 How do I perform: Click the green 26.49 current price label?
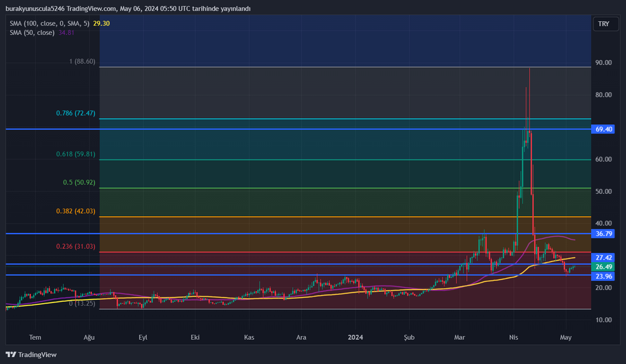coord(603,267)
